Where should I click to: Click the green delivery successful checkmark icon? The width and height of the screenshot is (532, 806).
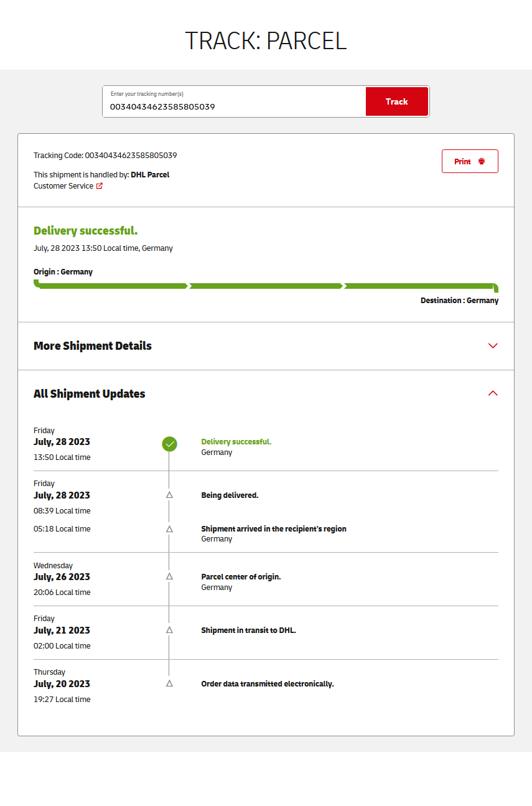(169, 444)
